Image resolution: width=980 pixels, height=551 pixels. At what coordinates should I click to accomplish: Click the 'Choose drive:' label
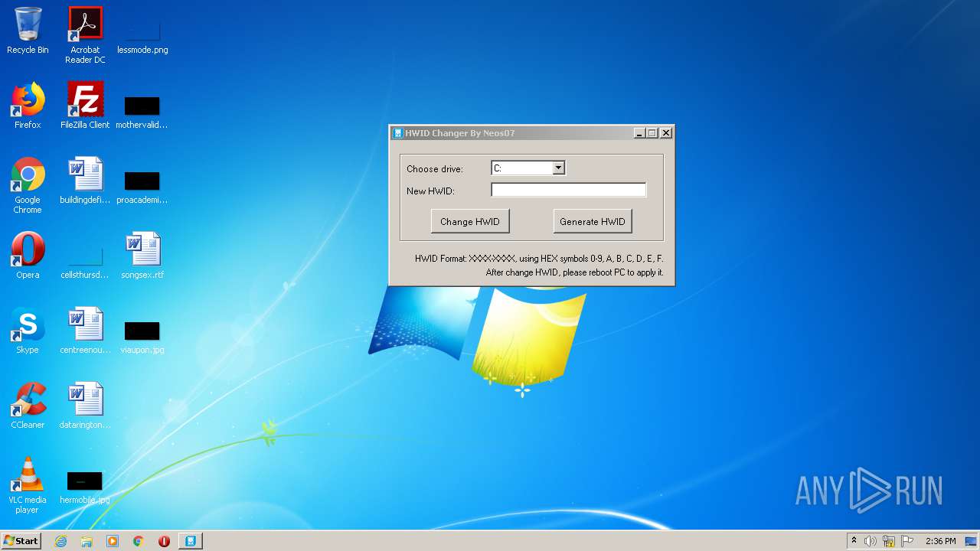pyautogui.click(x=435, y=169)
